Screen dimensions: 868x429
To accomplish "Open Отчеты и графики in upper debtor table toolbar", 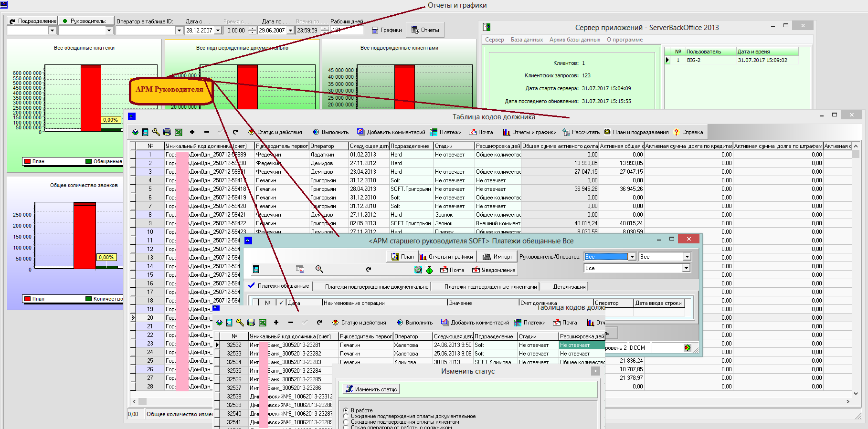I will coord(529,132).
